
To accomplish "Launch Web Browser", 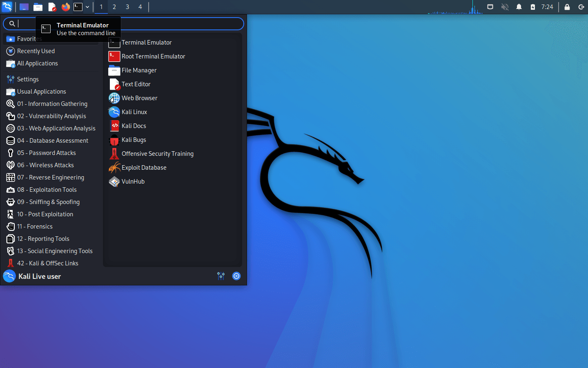I will [x=173, y=98].
